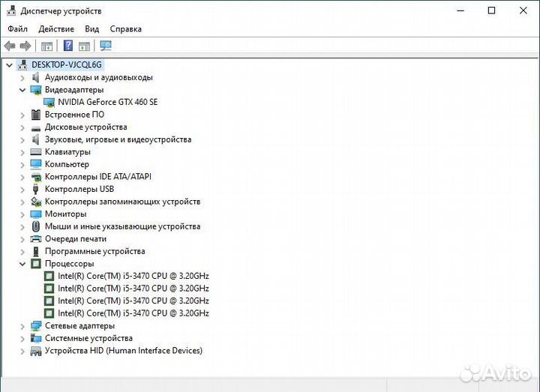
Task: Collapse the Процессоры node
Action: 22,264
